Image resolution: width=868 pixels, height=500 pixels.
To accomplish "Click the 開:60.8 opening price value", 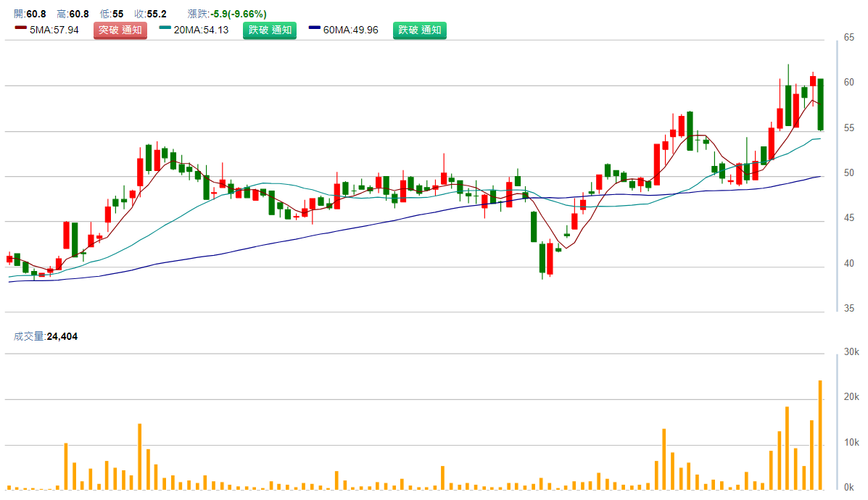I will tap(30, 14).
